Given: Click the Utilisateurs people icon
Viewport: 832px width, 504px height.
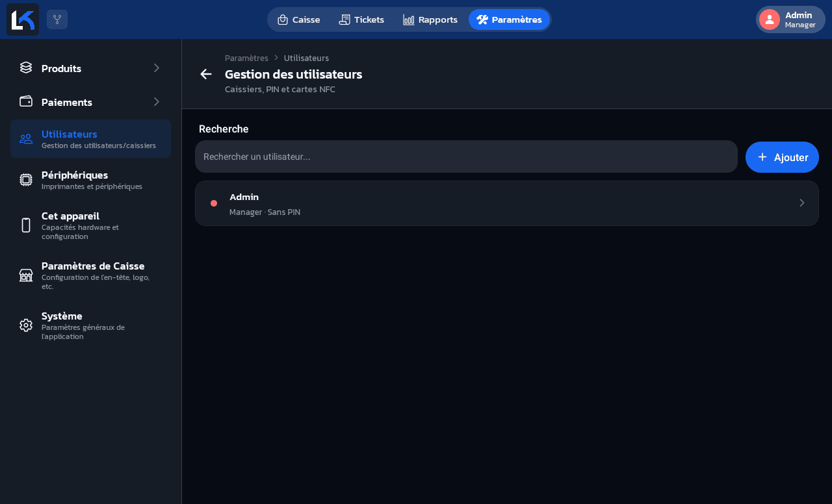Looking at the screenshot, I should [26, 138].
